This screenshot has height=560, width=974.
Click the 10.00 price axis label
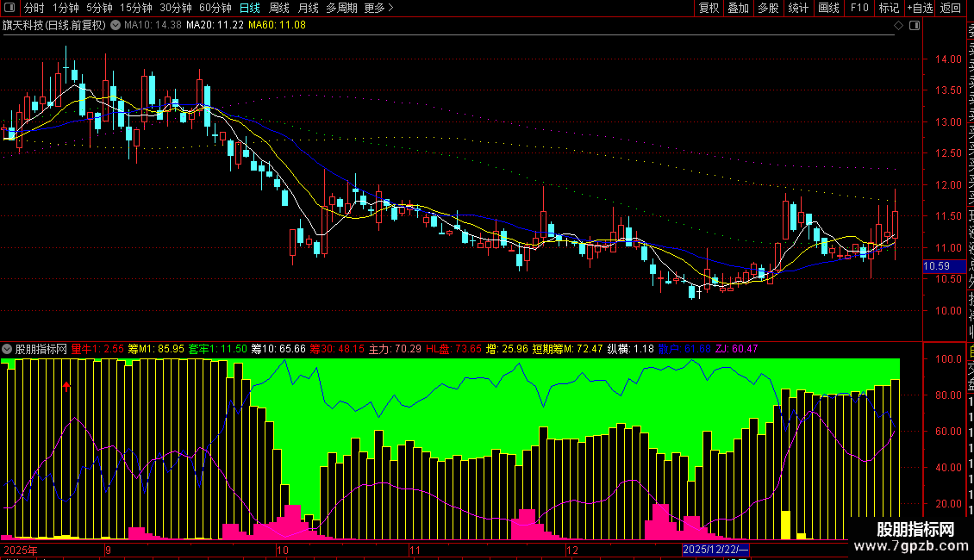(x=948, y=311)
